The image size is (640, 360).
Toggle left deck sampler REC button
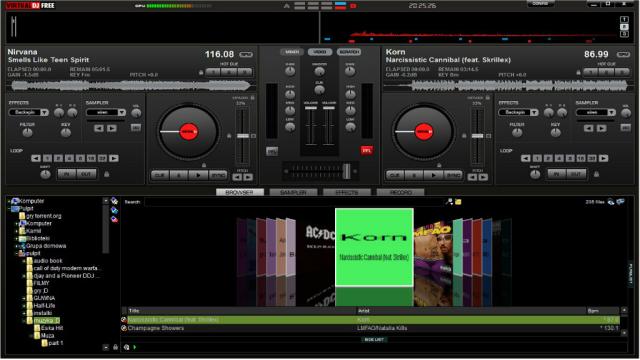pyautogui.click(x=136, y=128)
